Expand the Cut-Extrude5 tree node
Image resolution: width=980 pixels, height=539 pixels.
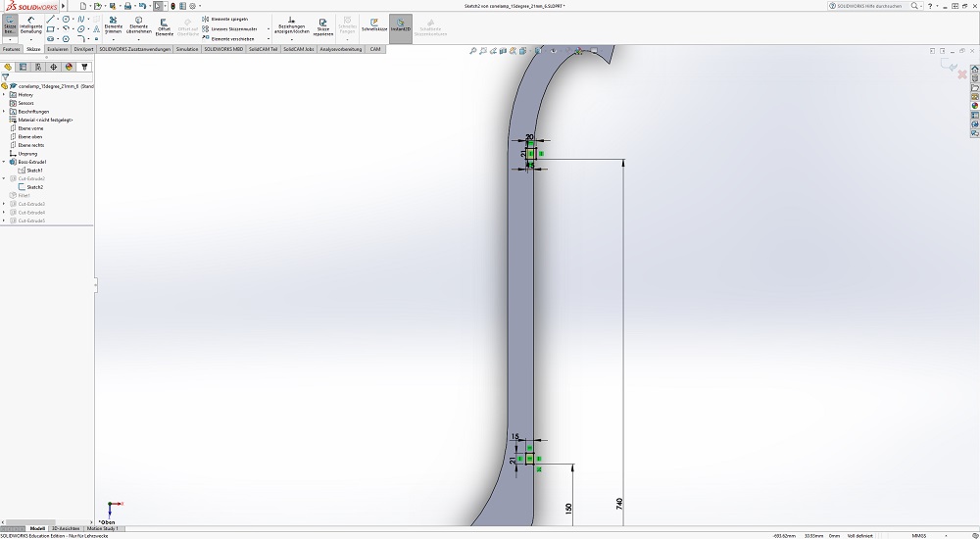click(x=4, y=220)
